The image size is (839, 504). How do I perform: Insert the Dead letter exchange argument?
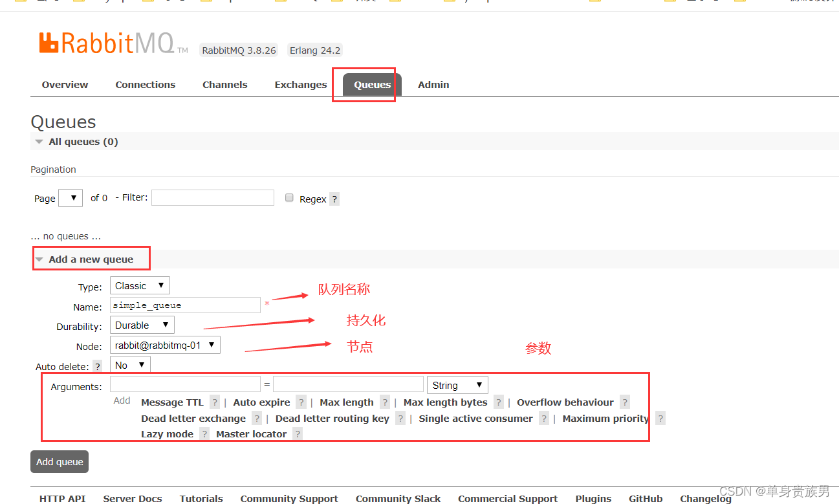point(193,419)
